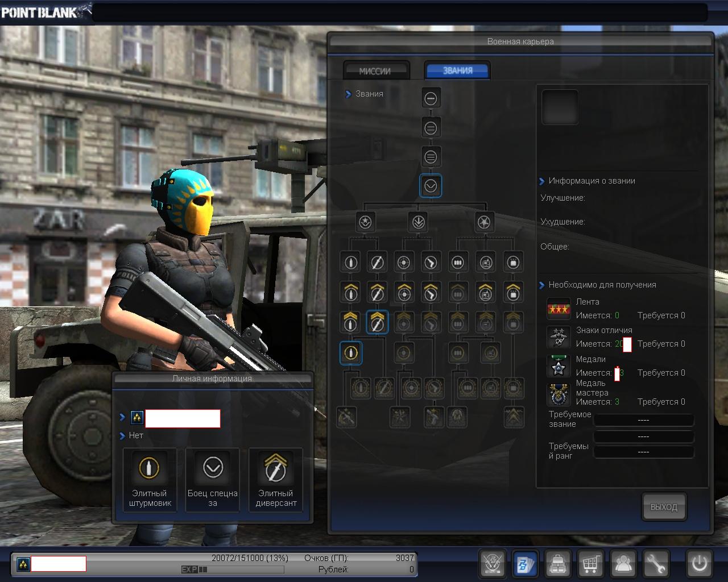Click the Ухудшение: label
The height and width of the screenshot is (582, 728).
click(562, 222)
